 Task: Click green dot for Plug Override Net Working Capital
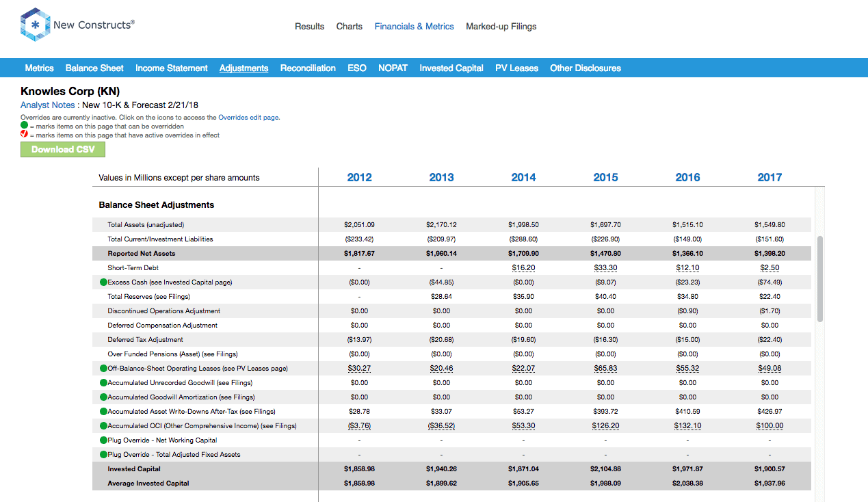click(103, 440)
